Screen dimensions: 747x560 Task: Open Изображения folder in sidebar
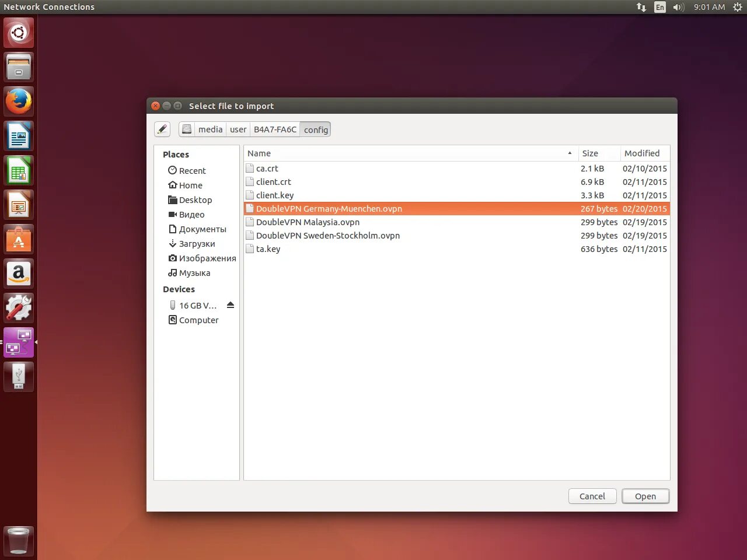pyautogui.click(x=202, y=258)
